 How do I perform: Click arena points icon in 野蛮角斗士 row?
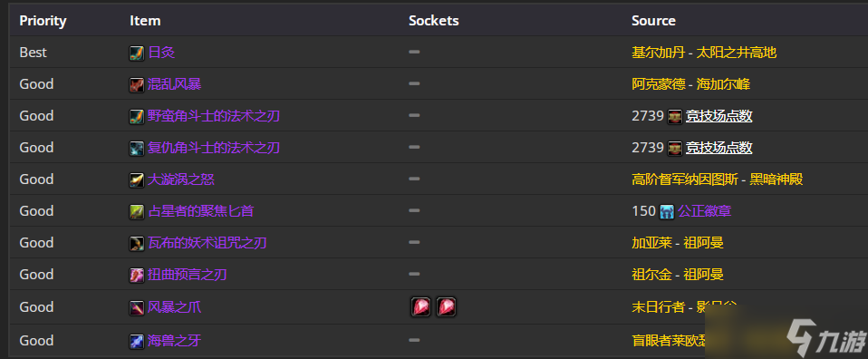675,116
